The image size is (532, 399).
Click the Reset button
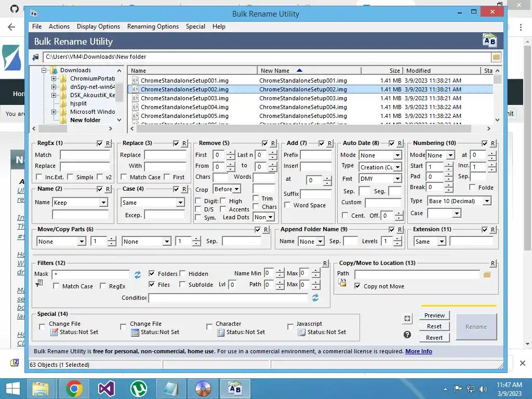[434, 326]
